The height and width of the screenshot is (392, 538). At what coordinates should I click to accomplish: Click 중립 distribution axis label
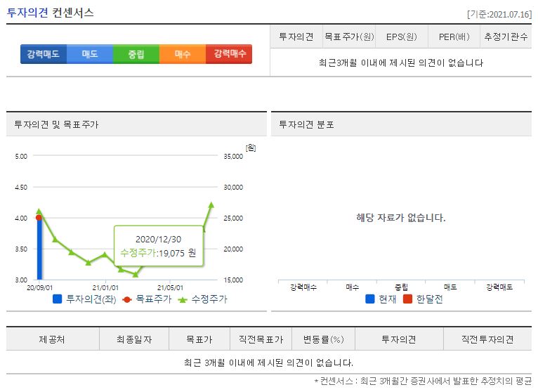[402, 287]
